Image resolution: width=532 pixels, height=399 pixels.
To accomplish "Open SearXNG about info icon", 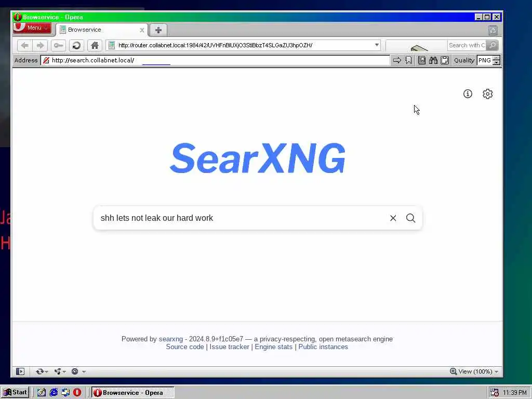I will 468,94.
